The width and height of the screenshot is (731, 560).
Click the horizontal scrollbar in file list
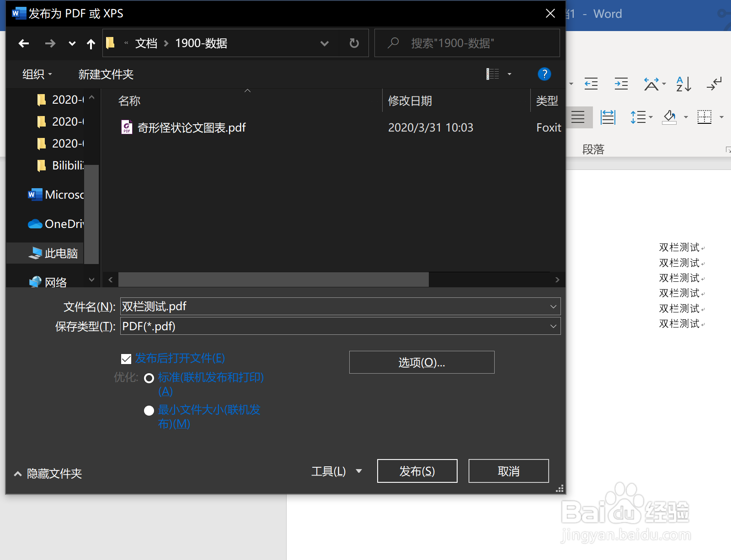click(273, 280)
